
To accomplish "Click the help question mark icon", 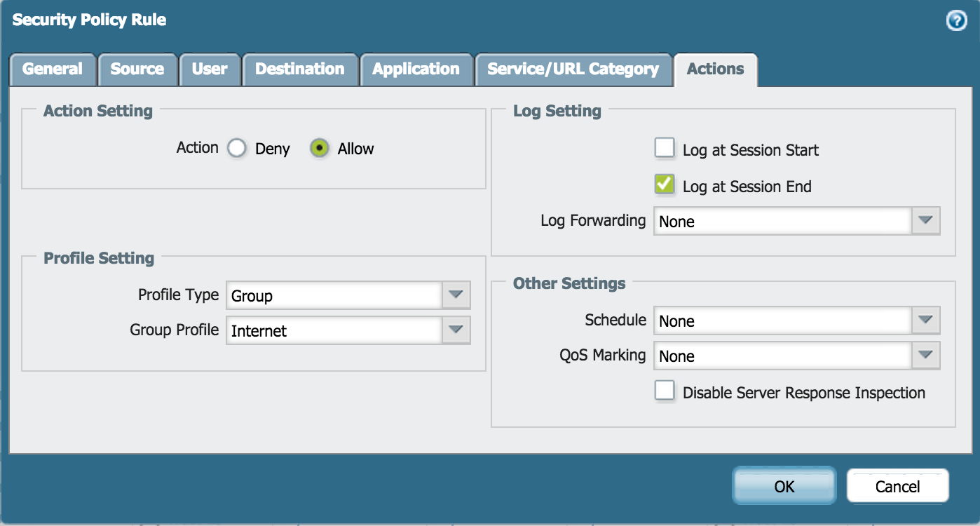I will pos(956,21).
